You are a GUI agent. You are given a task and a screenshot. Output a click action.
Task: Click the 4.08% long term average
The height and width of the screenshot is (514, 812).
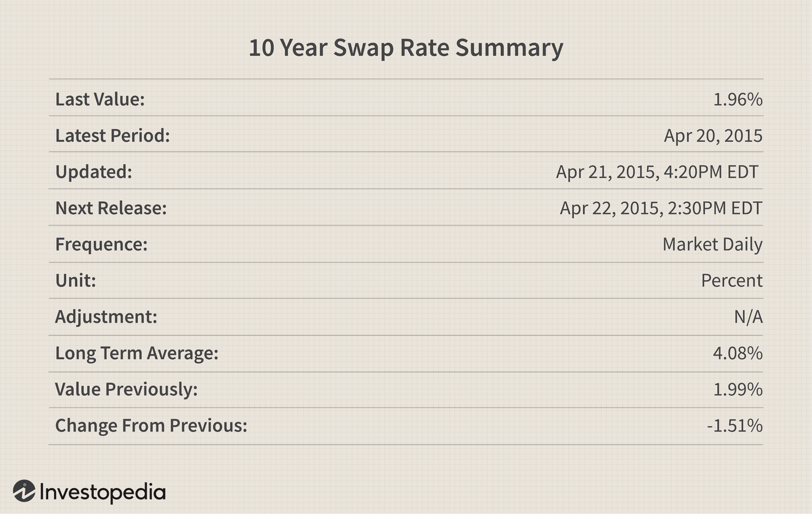click(738, 353)
